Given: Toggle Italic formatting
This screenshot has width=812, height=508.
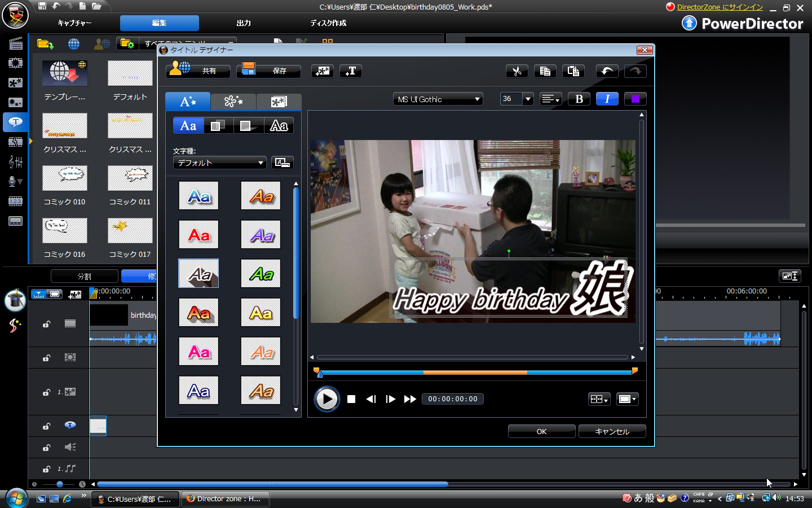Looking at the screenshot, I should 607,99.
